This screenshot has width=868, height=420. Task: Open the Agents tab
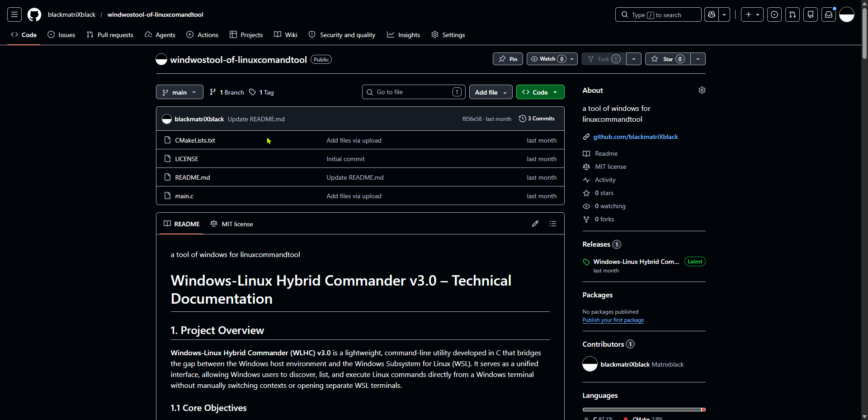160,35
